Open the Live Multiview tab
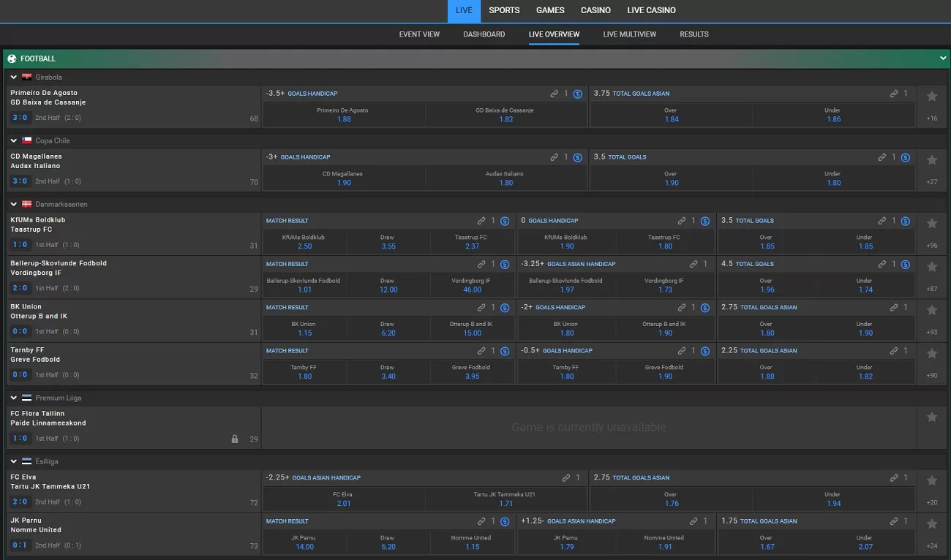The image size is (951, 560). pos(630,34)
